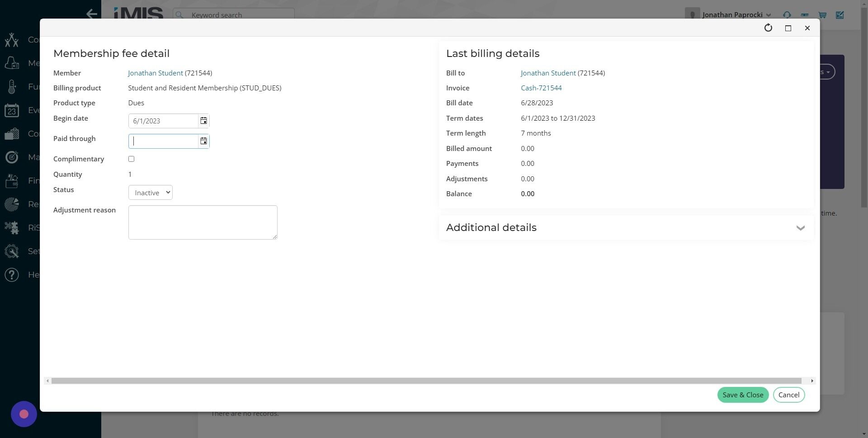The image size is (868, 438).
Task: Click the Adjustment reason text area
Action: pyautogui.click(x=203, y=222)
